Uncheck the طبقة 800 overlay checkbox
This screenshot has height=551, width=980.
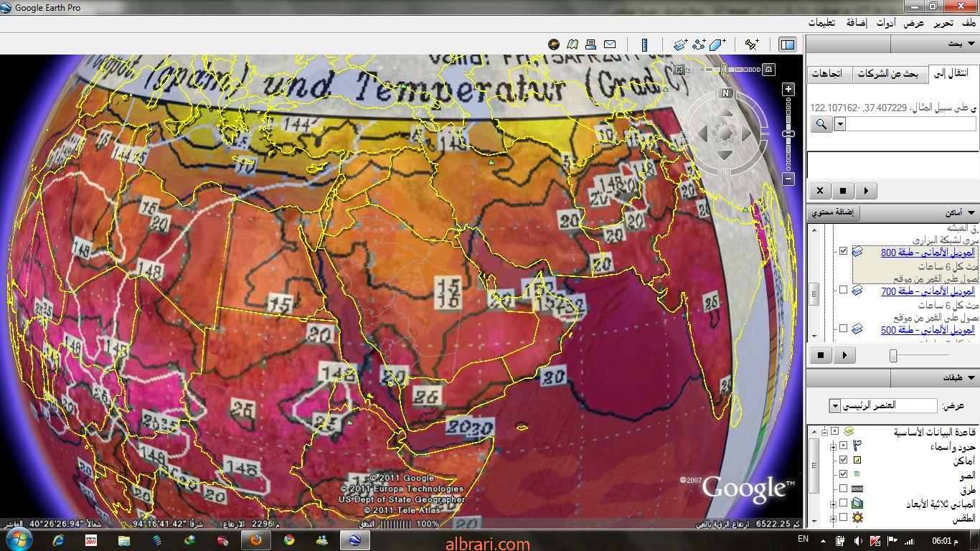tap(843, 251)
